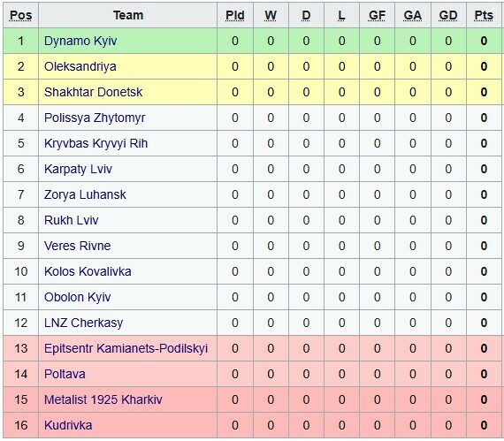Click the Pts column header
Screen dimensions: 504x441
tap(484, 15)
